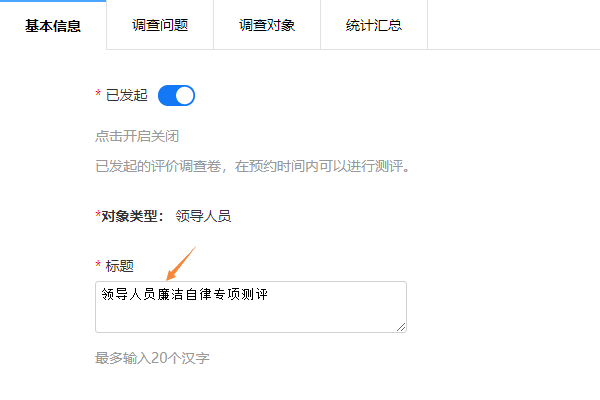Click the 最多输入20个汉字 hint text
600x400 pixels.
tap(152, 358)
